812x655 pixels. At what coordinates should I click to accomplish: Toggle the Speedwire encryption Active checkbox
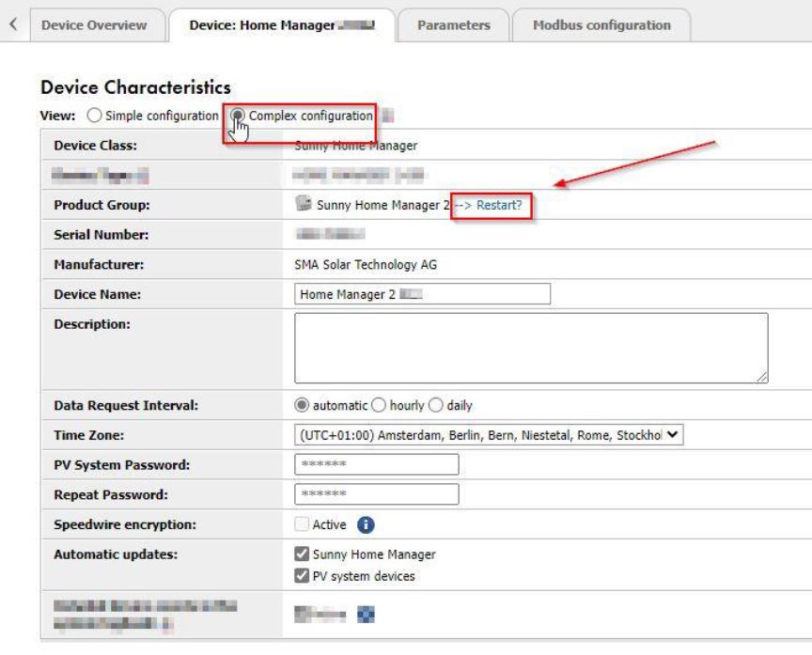click(302, 524)
